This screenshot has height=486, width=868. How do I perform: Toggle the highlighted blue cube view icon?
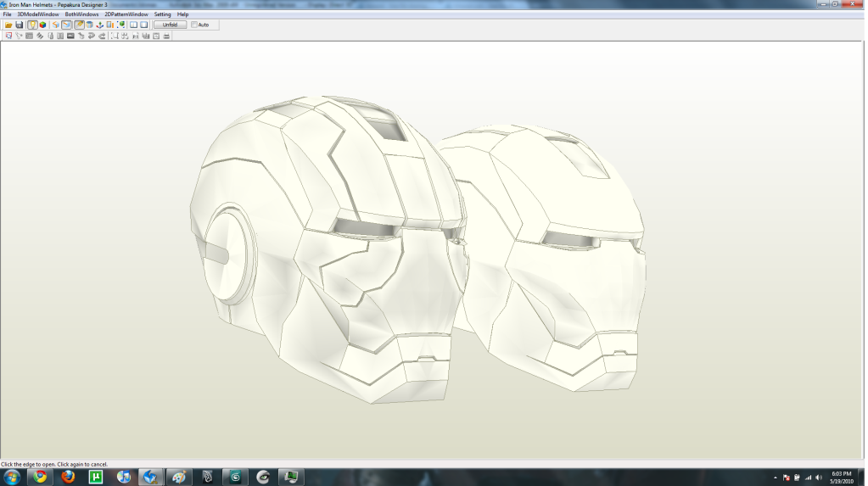pyautogui.click(x=66, y=25)
